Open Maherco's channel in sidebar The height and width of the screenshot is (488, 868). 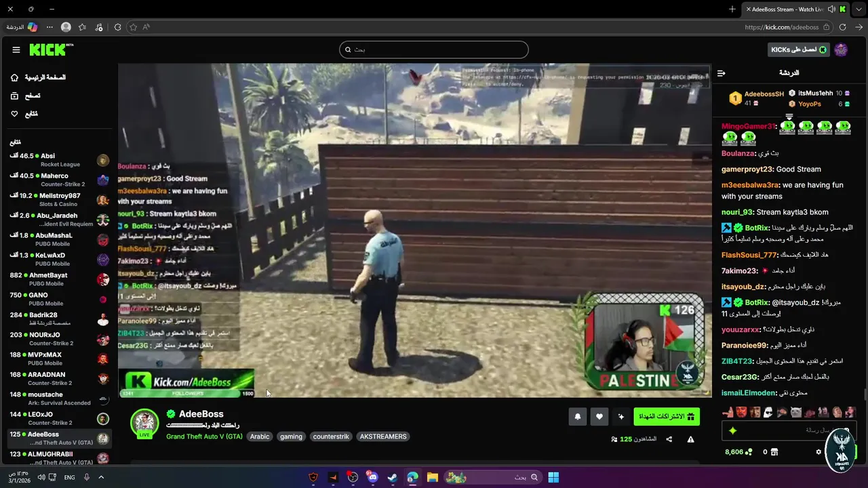click(60, 180)
